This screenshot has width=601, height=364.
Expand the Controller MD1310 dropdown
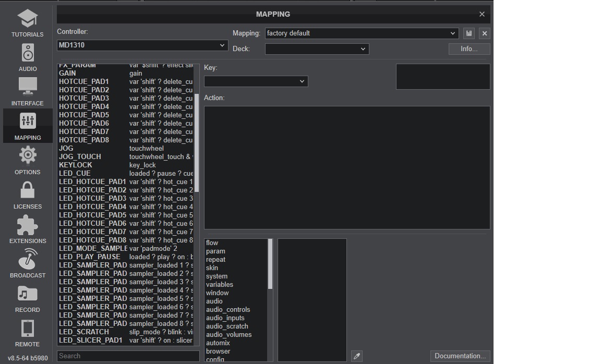pos(142,45)
